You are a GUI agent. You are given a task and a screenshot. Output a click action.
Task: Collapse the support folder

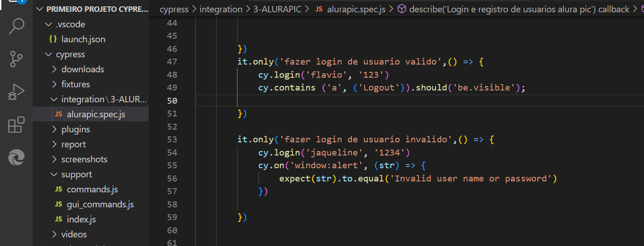click(55, 174)
